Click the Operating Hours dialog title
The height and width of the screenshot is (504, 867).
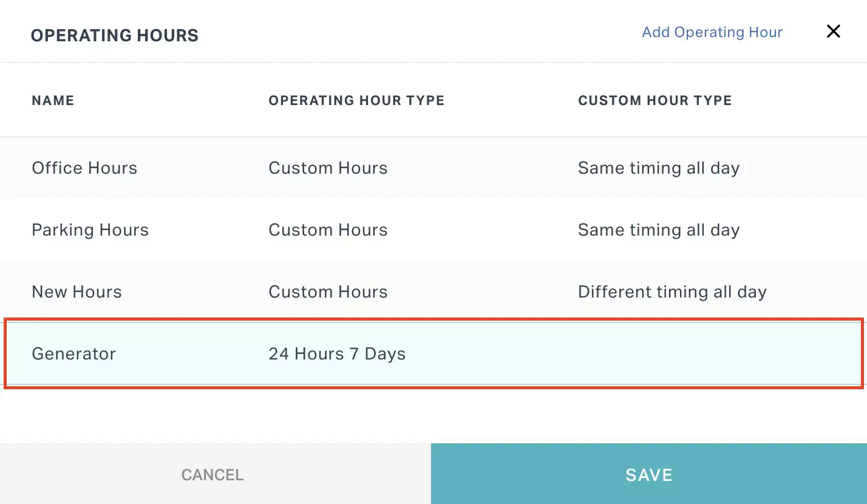115,35
